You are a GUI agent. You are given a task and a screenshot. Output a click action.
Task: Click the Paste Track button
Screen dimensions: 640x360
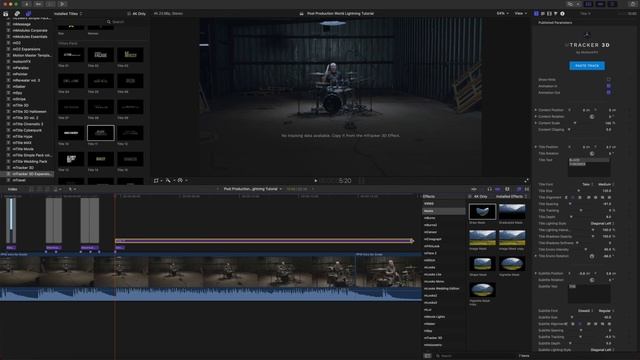coord(587,66)
